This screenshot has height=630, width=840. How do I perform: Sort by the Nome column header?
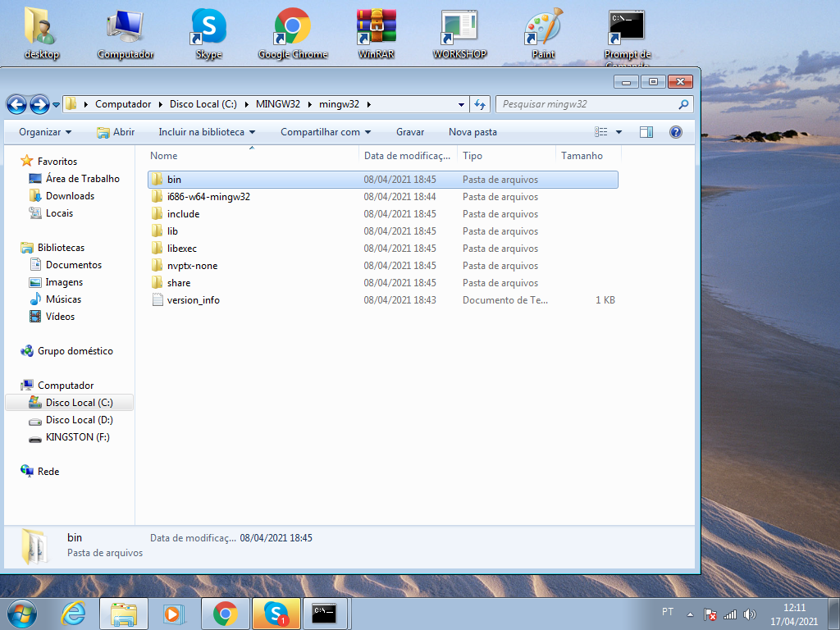164,156
